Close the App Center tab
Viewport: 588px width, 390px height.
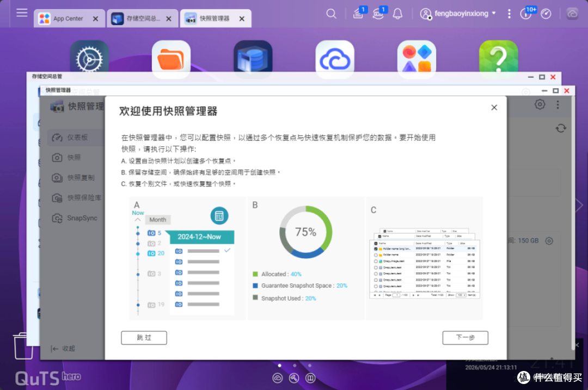[96, 18]
